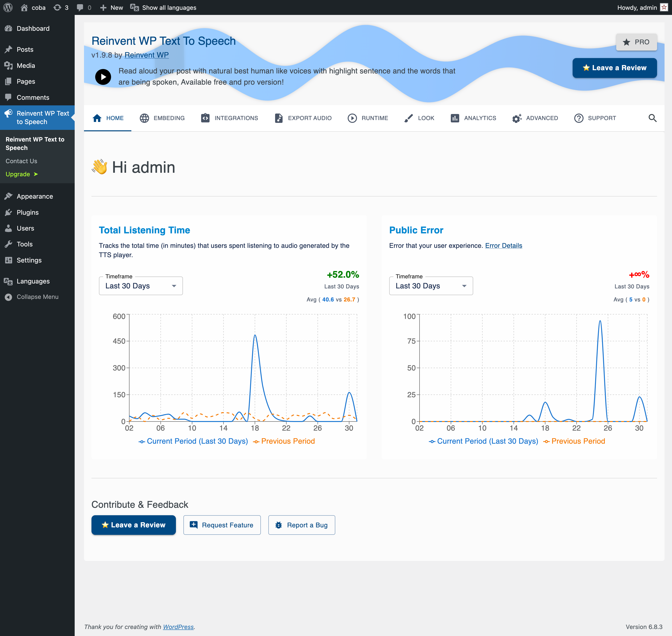Toggle Previous Period legend in Public Error chart

[574, 441]
